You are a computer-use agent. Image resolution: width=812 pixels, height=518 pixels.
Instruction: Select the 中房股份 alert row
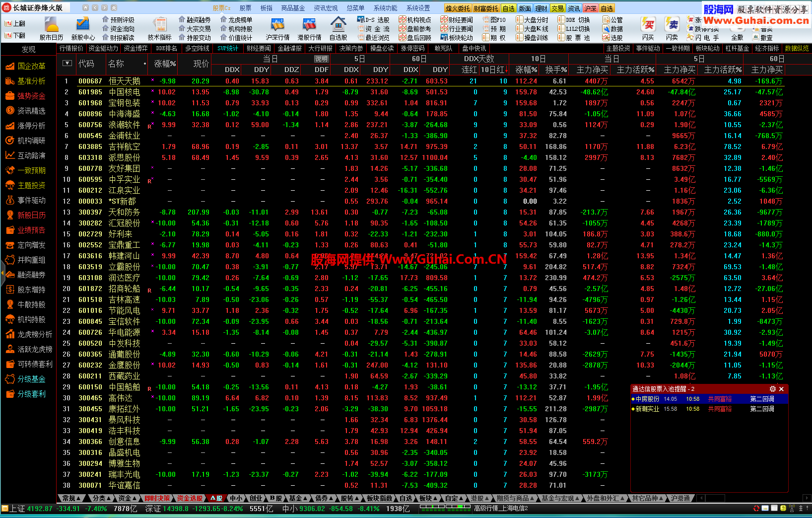(709, 399)
